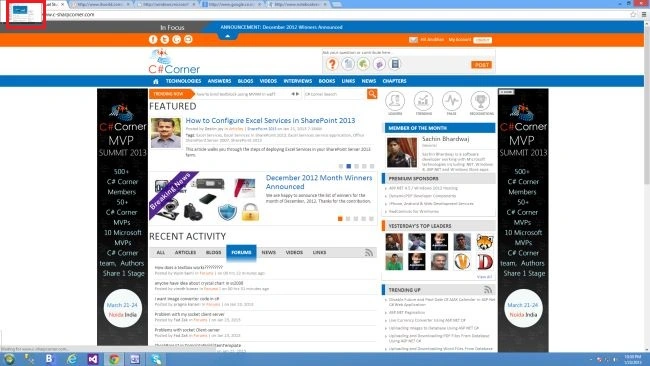Open Sachin Bhardwaj's profile link
The image size is (650, 366).
[446, 139]
